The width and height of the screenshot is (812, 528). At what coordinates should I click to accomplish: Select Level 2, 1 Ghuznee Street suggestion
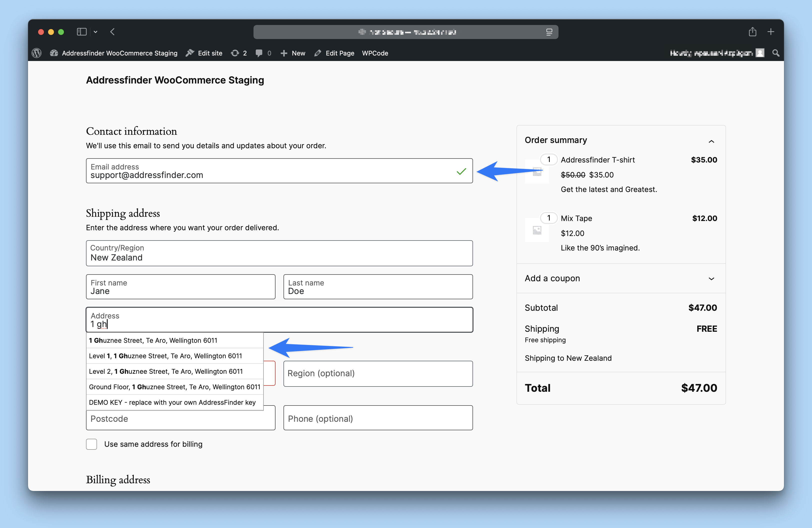175,371
